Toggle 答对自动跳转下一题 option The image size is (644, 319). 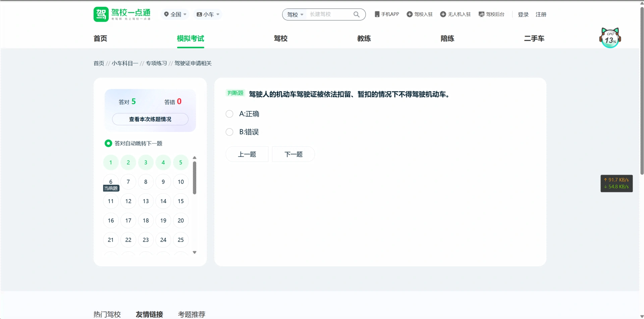click(x=108, y=143)
